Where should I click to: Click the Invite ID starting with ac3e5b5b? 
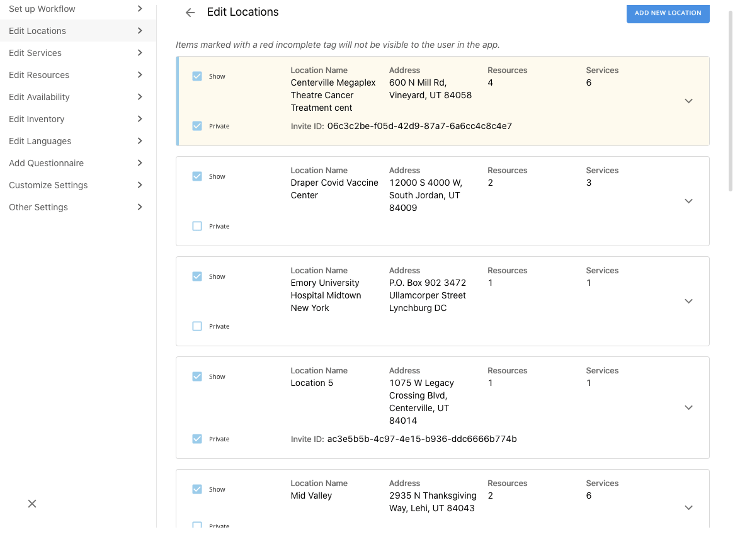tap(422, 439)
